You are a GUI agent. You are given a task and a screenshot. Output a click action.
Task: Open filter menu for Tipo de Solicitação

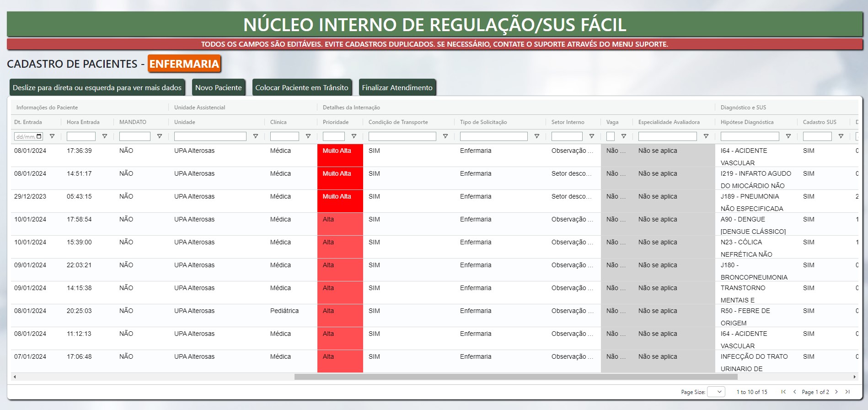coord(537,136)
